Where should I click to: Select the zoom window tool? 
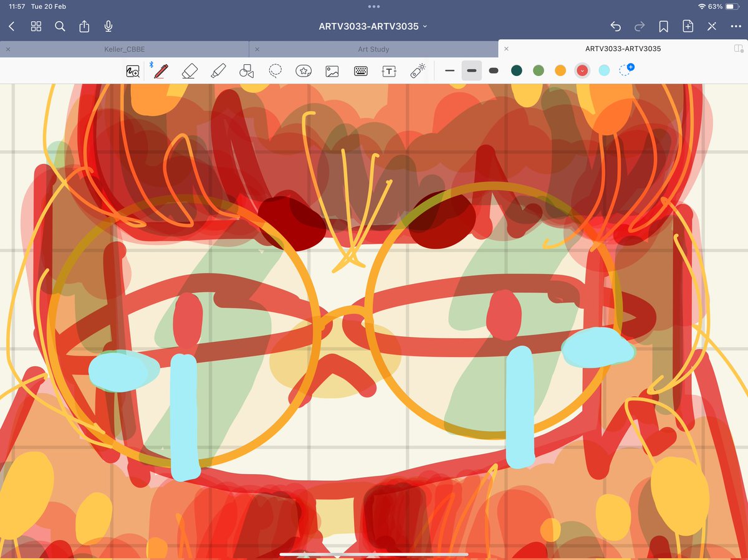click(x=133, y=71)
